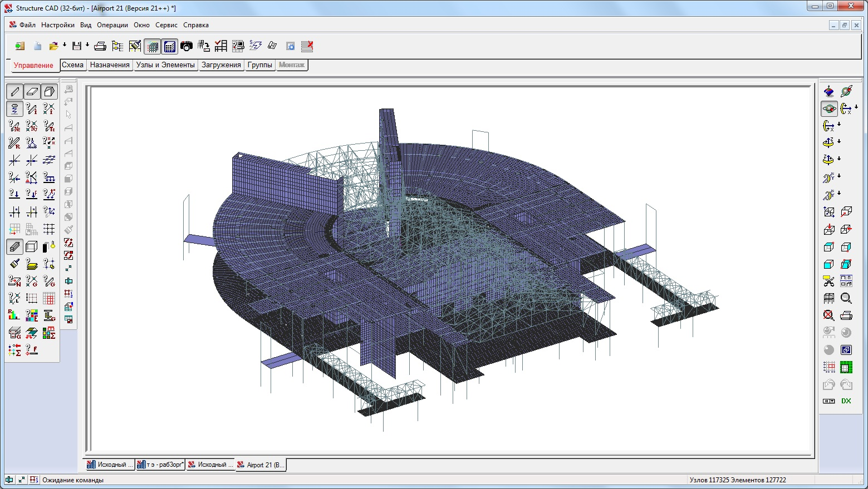Viewport: 868px width, 489px height.
Task: Click the new blank document icon
Action: pyautogui.click(x=37, y=46)
